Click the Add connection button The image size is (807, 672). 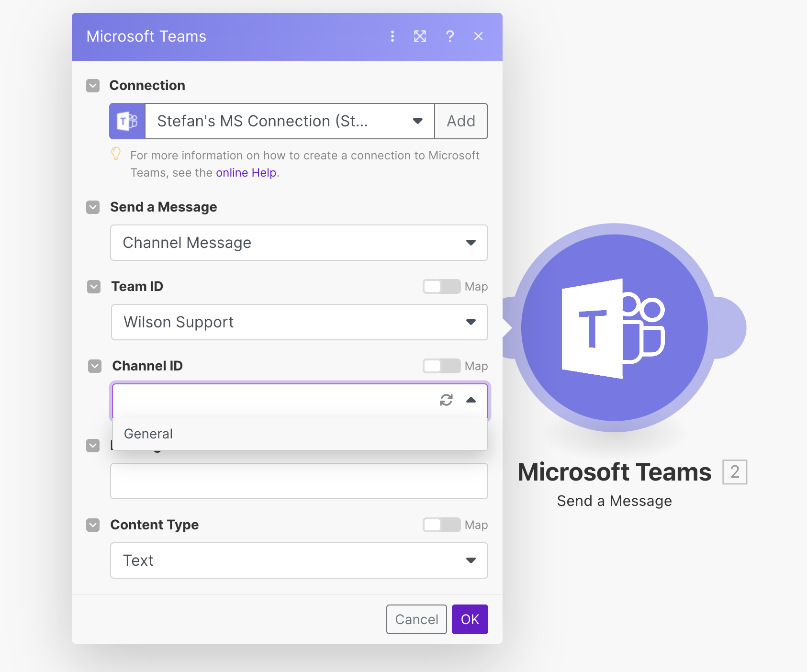coord(461,121)
